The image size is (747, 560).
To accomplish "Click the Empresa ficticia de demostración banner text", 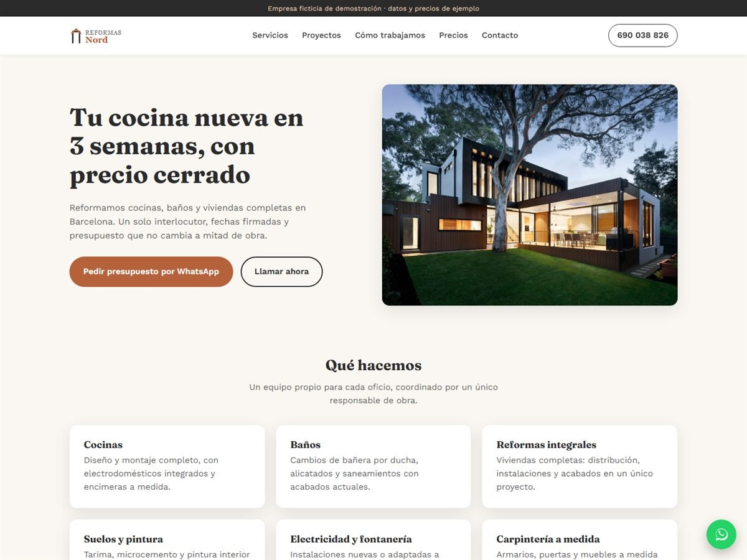I will pyautogui.click(x=374, y=9).
